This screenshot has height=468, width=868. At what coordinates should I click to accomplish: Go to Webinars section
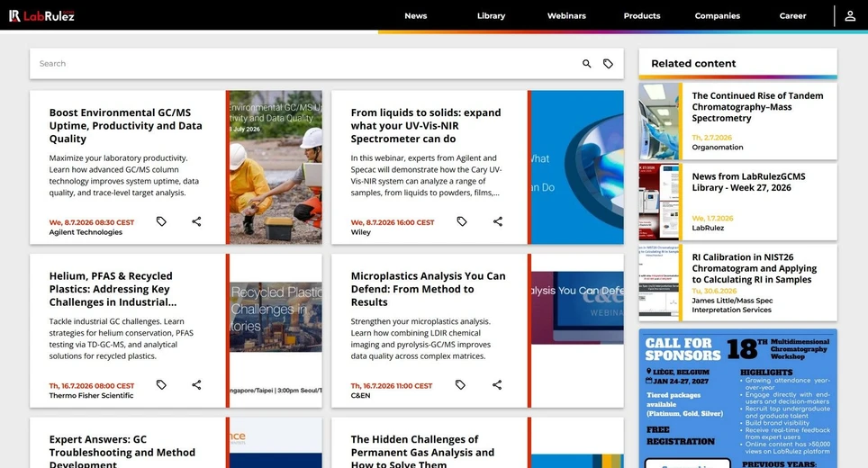(566, 16)
